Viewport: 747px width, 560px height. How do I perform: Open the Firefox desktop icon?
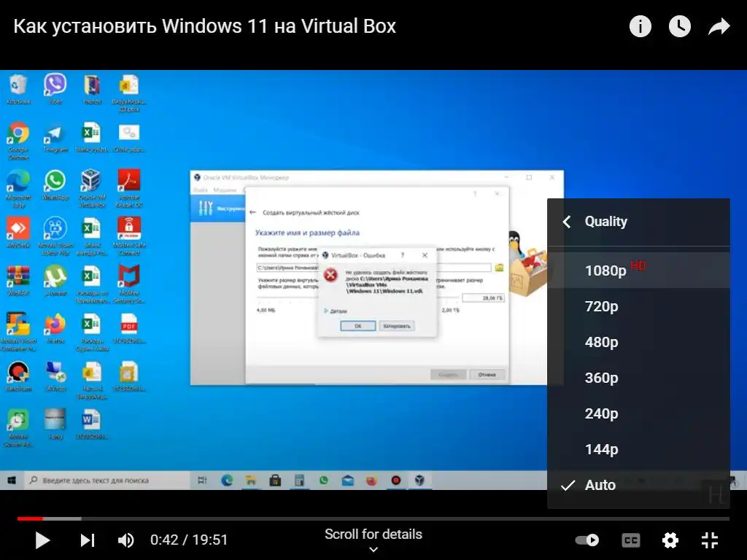[55, 329]
